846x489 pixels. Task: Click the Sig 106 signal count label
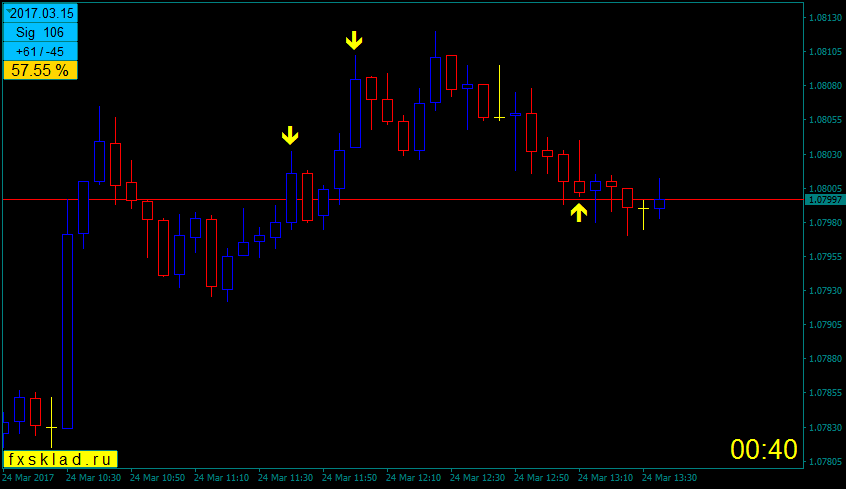(x=40, y=33)
